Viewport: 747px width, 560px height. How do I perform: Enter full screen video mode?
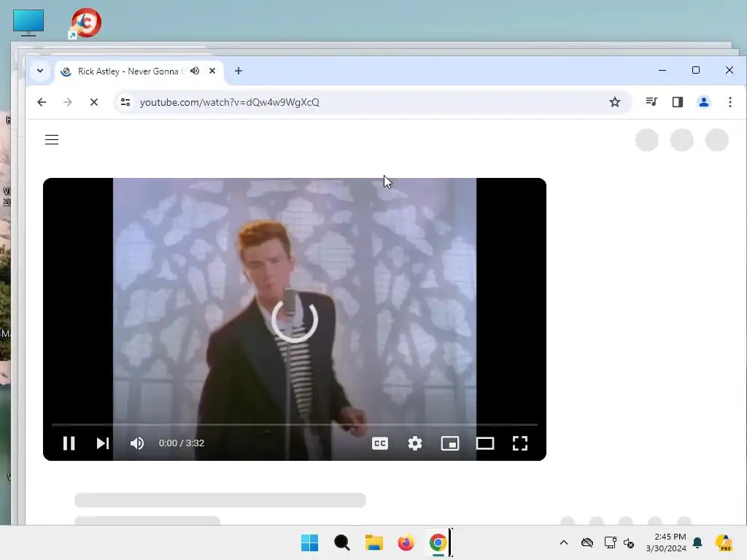point(519,443)
